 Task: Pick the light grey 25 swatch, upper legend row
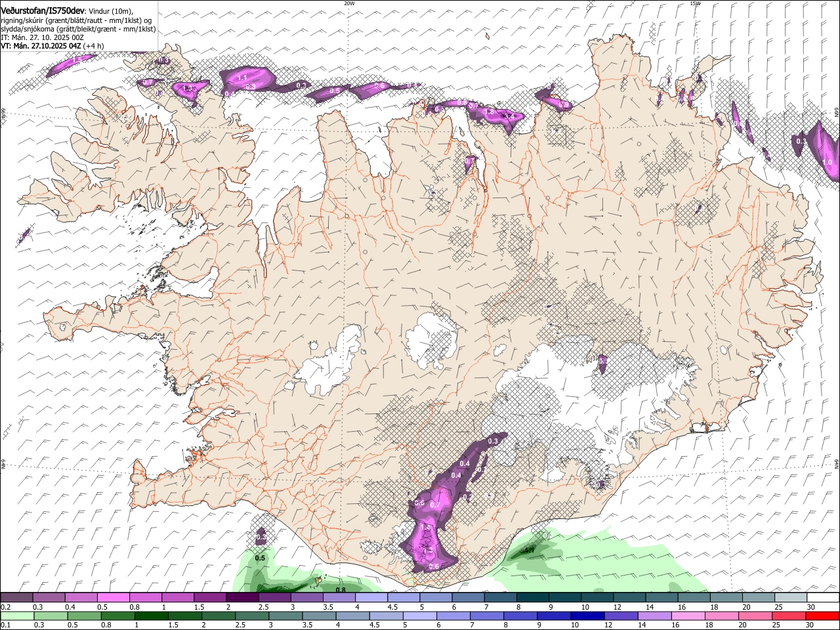(790, 598)
